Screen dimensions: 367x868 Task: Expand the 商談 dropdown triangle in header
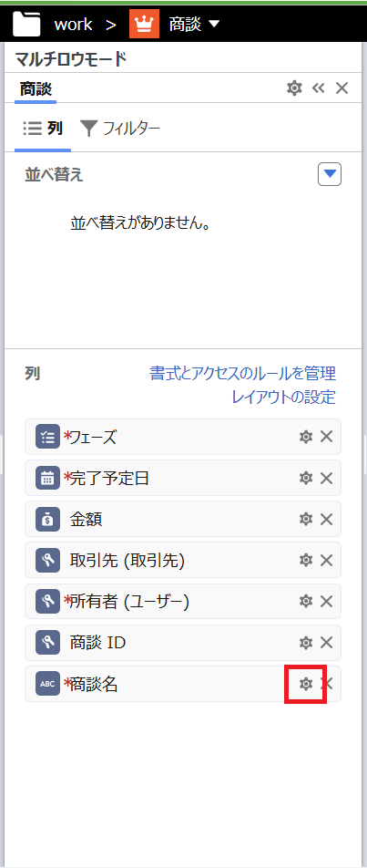point(214,25)
